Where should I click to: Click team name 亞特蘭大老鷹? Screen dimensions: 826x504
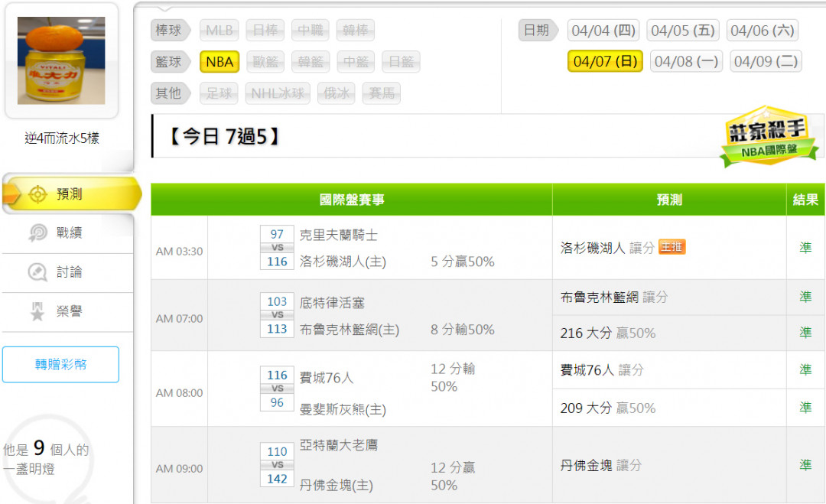[339, 445]
